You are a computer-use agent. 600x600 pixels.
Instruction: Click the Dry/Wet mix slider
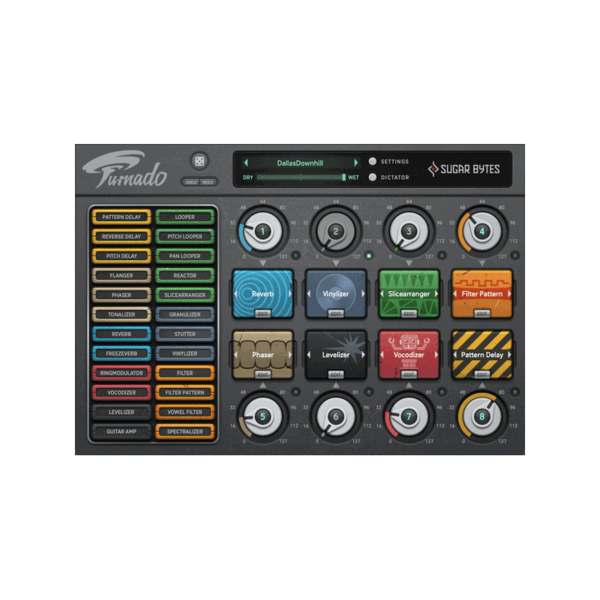pyautogui.click(x=301, y=177)
